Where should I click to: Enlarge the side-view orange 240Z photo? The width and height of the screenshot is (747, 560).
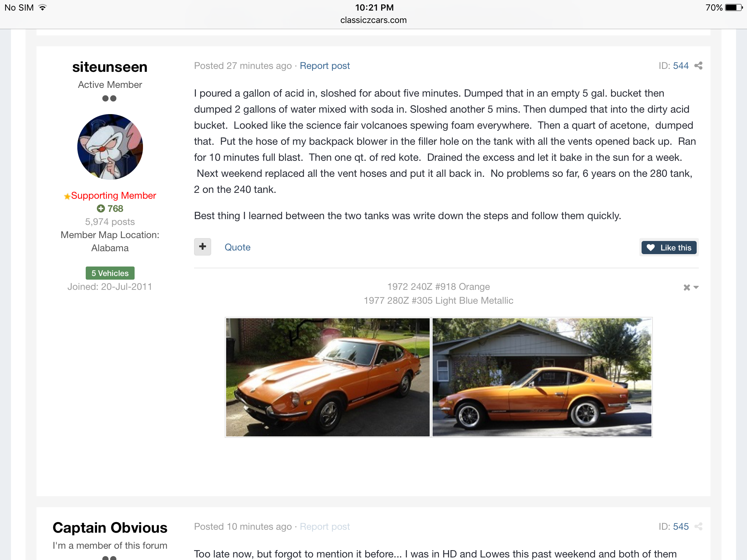coord(542,377)
